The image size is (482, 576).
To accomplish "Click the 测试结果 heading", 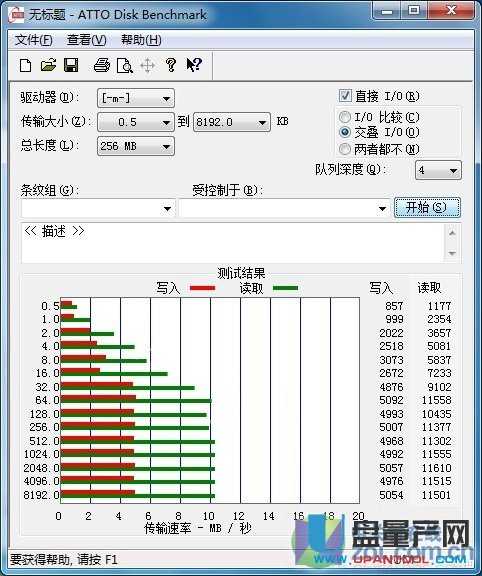I will pos(241,273).
